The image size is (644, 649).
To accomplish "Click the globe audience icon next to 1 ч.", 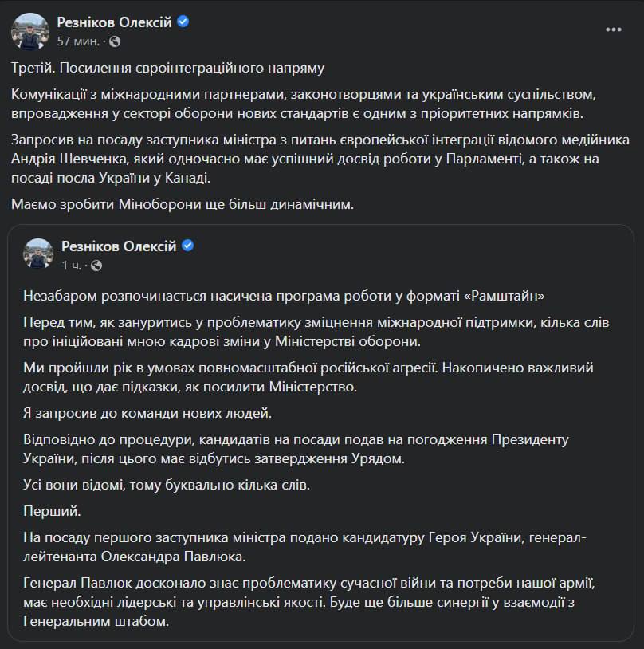I will pyautogui.click(x=96, y=265).
